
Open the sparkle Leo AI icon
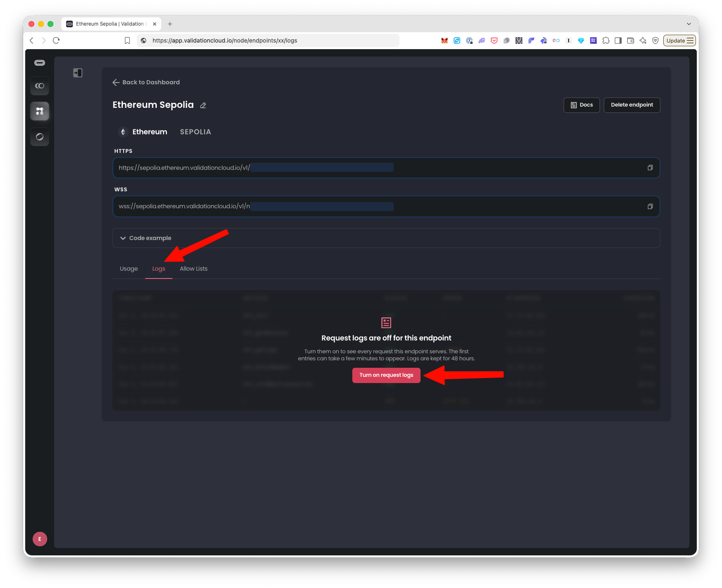(643, 40)
